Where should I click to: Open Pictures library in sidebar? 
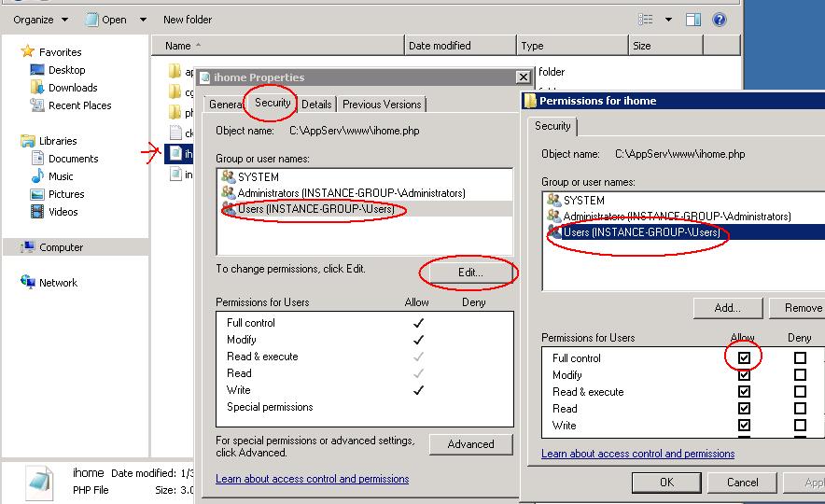click(x=65, y=194)
